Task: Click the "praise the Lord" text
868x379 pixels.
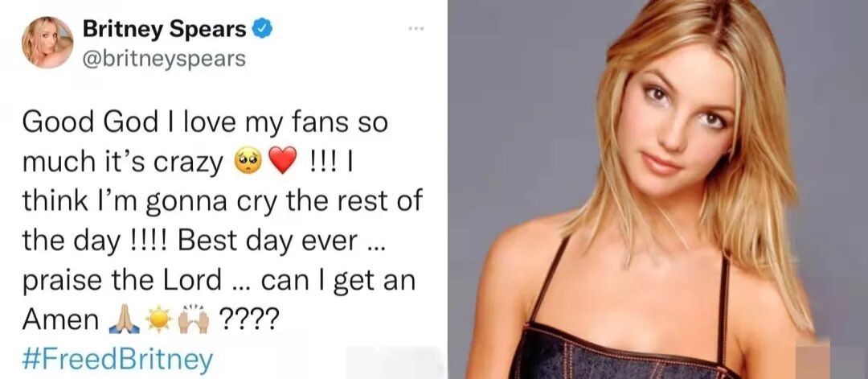Action: [x=122, y=281]
